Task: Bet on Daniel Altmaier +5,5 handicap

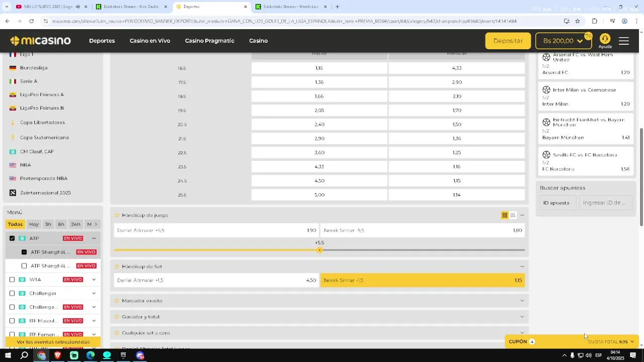Action: [216, 230]
